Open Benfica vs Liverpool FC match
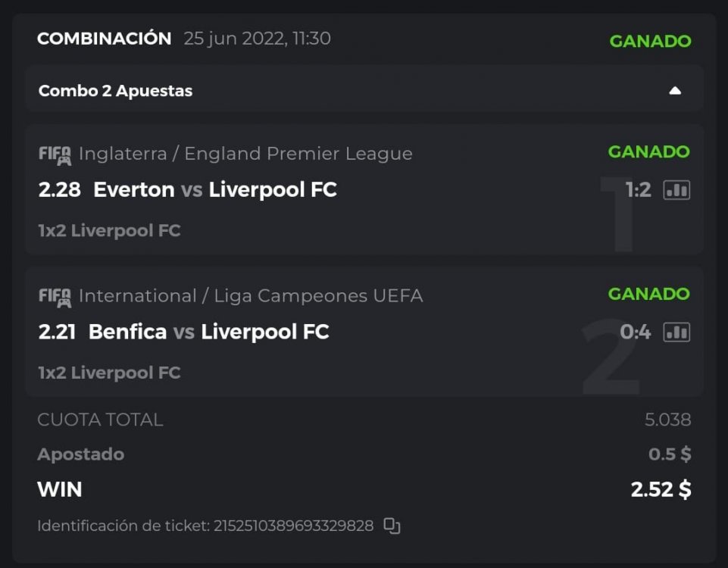This screenshot has height=568, width=728. [x=208, y=332]
